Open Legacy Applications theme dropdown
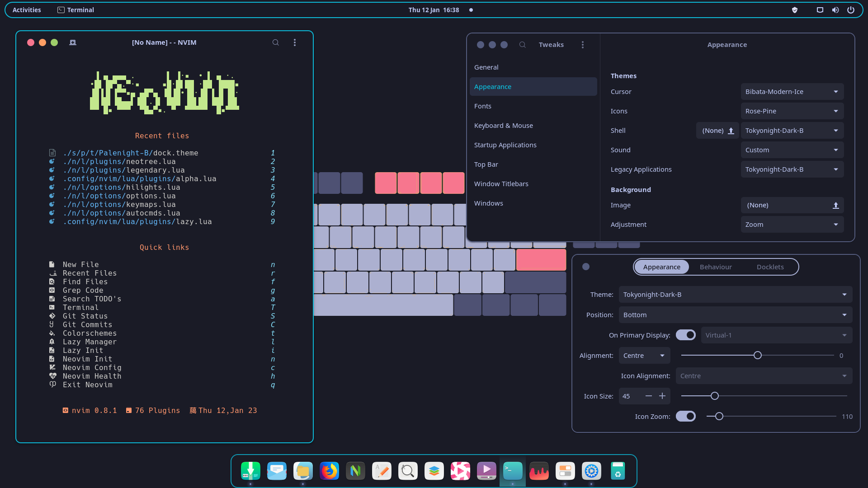The image size is (868, 488). (x=792, y=169)
